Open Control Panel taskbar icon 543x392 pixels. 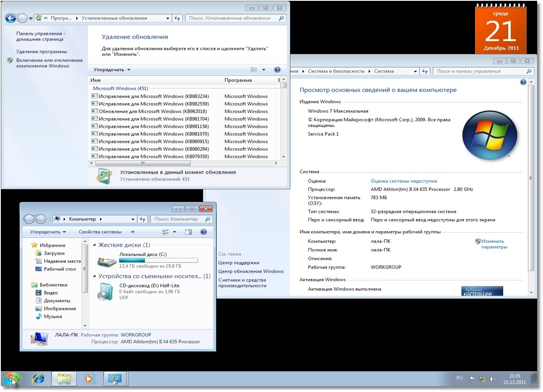114,379
